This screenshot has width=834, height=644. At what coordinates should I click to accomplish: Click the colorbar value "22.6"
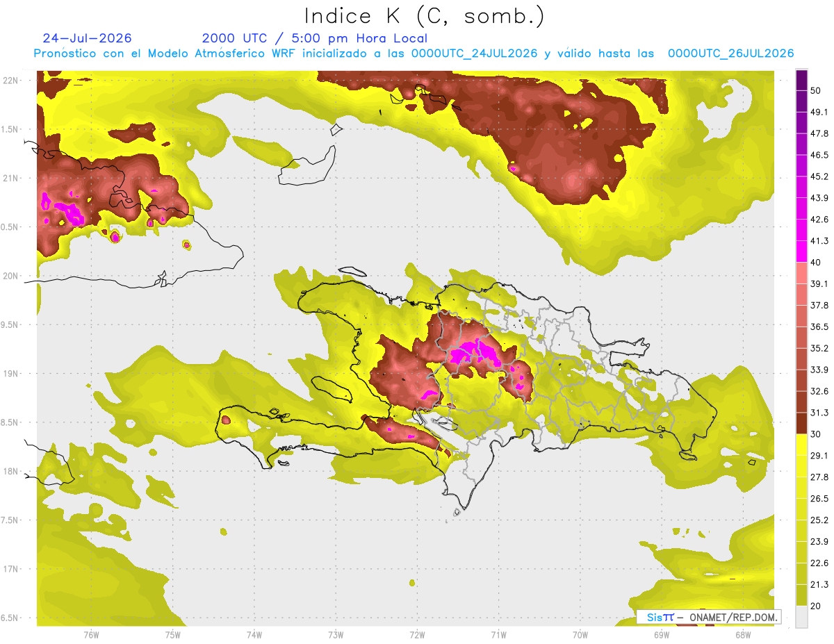pyautogui.click(x=819, y=563)
